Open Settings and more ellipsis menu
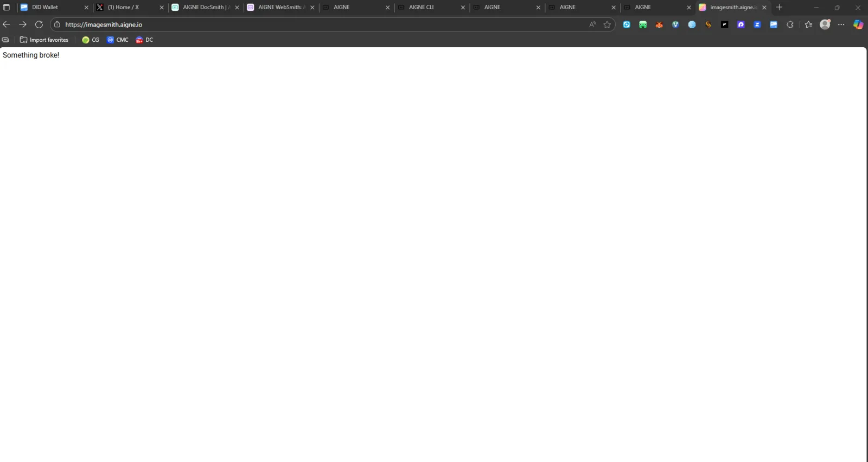Image resolution: width=868 pixels, height=462 pixels. click(841, 24)
